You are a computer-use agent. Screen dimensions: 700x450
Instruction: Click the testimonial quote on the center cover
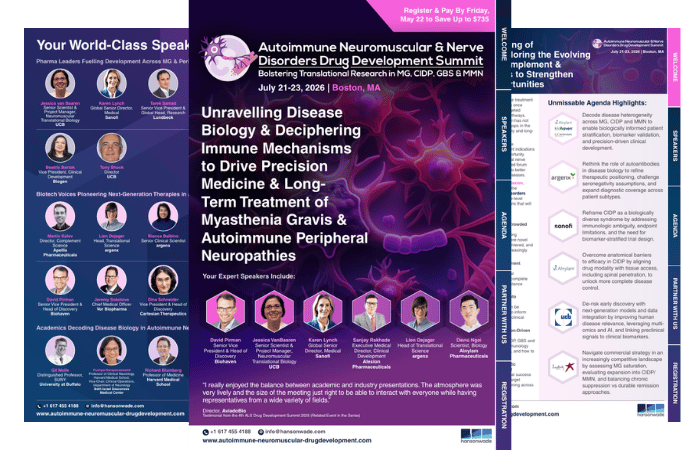[x=342, y=392]
